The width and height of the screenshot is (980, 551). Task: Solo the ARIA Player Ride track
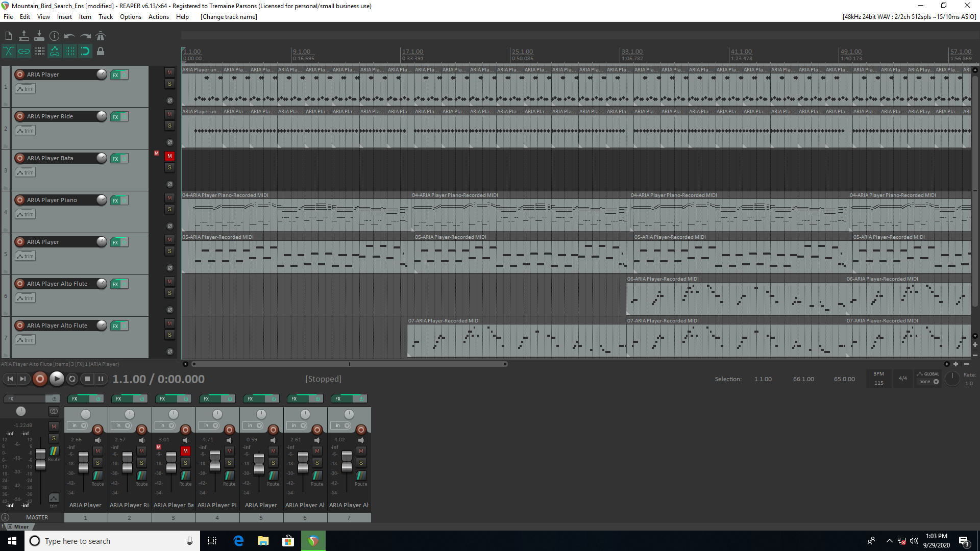click(169, 126)
